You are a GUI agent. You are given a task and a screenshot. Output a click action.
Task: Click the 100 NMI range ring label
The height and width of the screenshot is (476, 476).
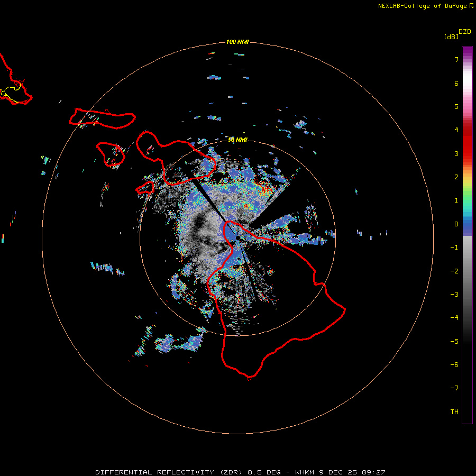coord(237,42)
